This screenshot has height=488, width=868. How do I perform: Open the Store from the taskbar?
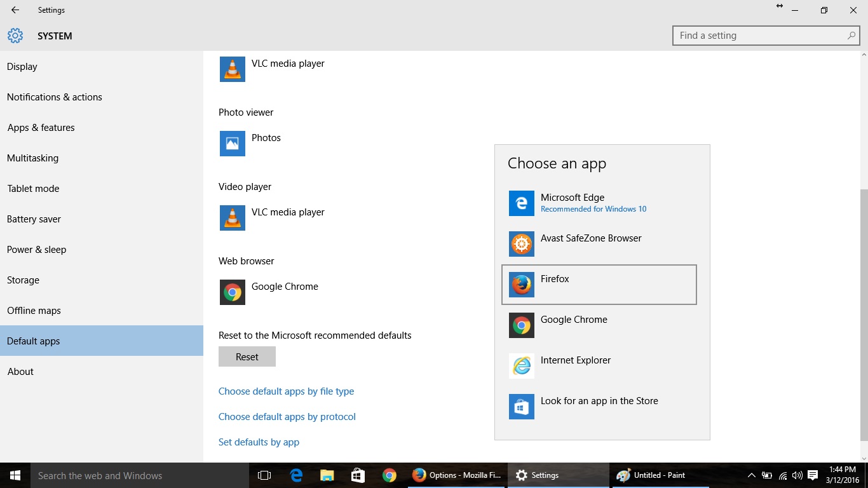point(358,475)
